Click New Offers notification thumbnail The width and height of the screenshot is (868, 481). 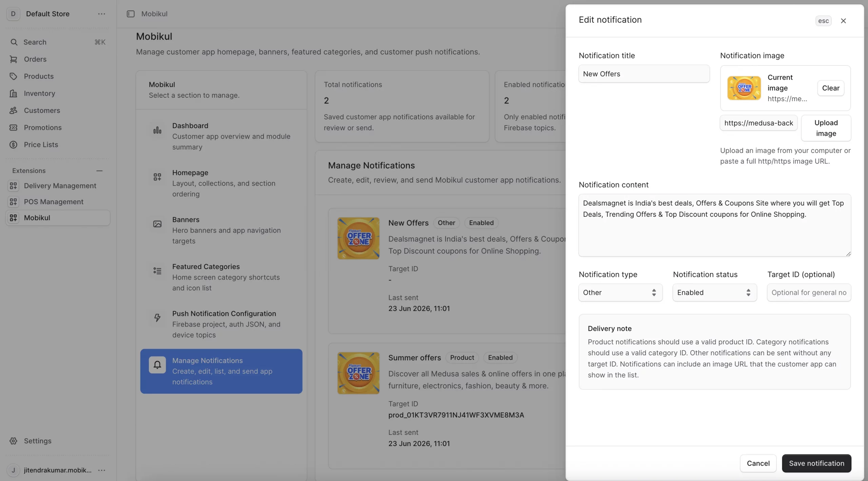[x=358, y=238]
